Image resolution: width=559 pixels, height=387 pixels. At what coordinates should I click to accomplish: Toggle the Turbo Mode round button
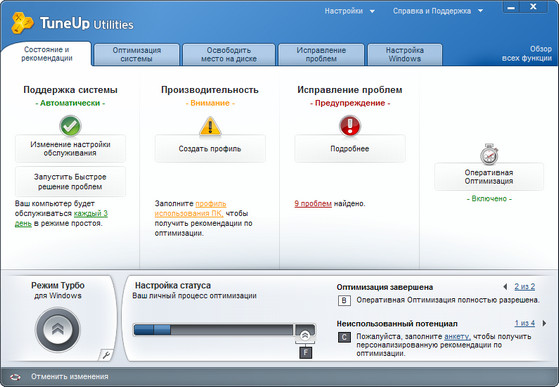click(58, 330)
